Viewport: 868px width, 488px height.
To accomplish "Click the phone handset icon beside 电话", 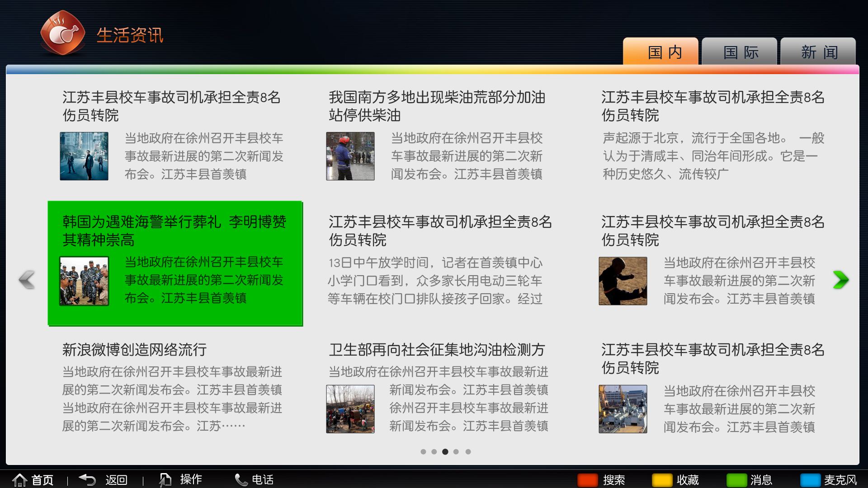I will coord(241,479).
